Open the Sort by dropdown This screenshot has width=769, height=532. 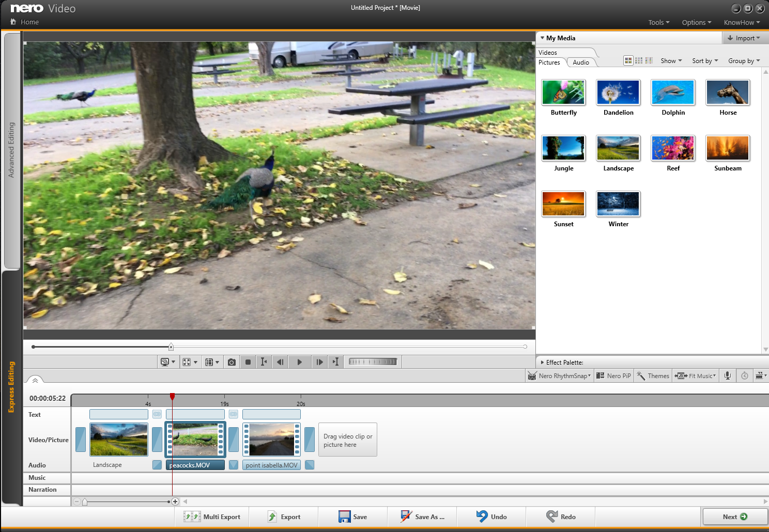(x=705, y=61)
